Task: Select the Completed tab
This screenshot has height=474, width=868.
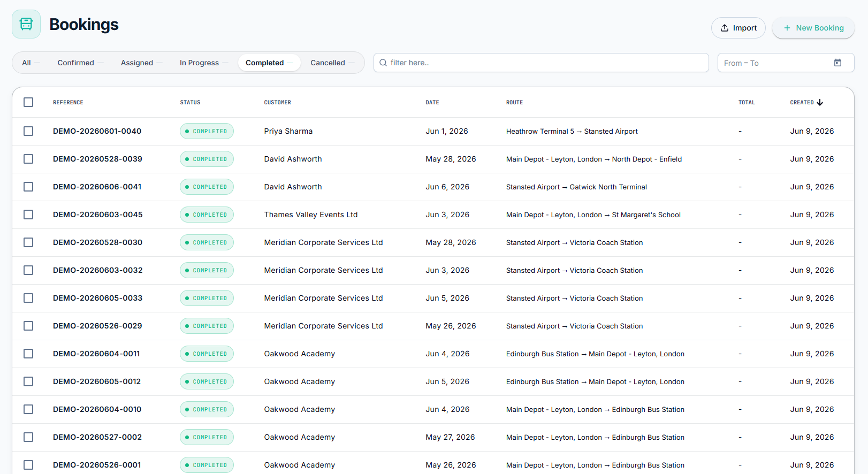Action: point(269,63)
